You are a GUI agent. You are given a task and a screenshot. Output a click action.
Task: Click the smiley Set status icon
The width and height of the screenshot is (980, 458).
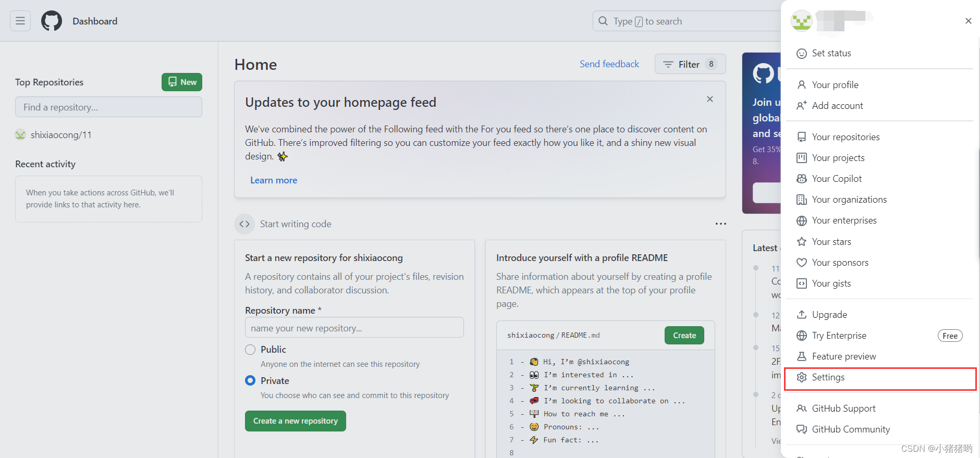tap(802, 53)
